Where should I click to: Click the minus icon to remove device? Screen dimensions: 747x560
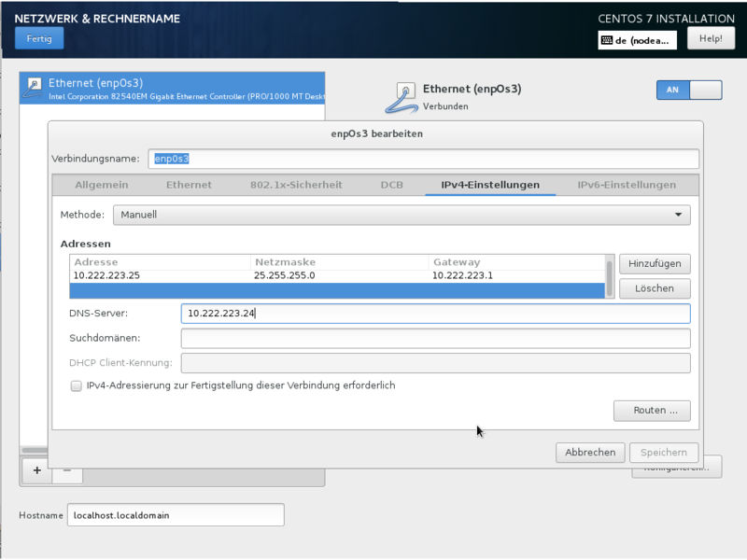pyautogui.click(x=67, y=473)
